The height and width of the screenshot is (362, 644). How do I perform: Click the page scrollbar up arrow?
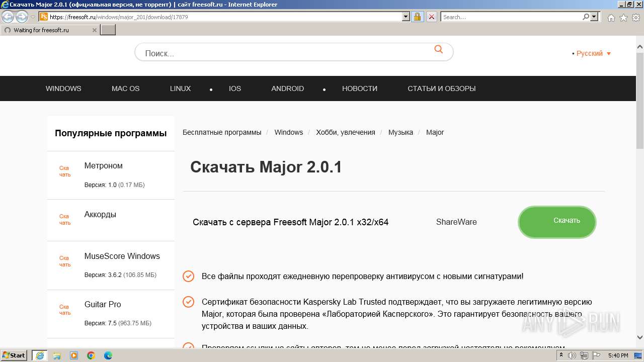tap(640, 48)
